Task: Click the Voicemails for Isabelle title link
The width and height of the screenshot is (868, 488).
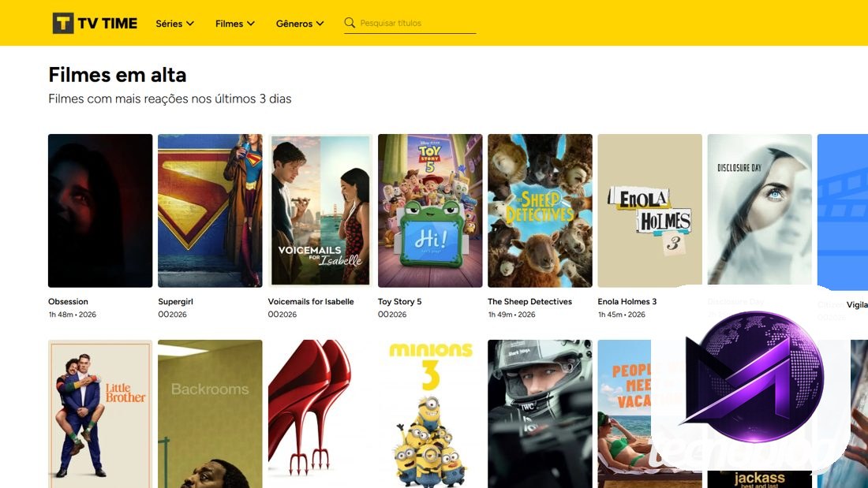Action: 311,301
